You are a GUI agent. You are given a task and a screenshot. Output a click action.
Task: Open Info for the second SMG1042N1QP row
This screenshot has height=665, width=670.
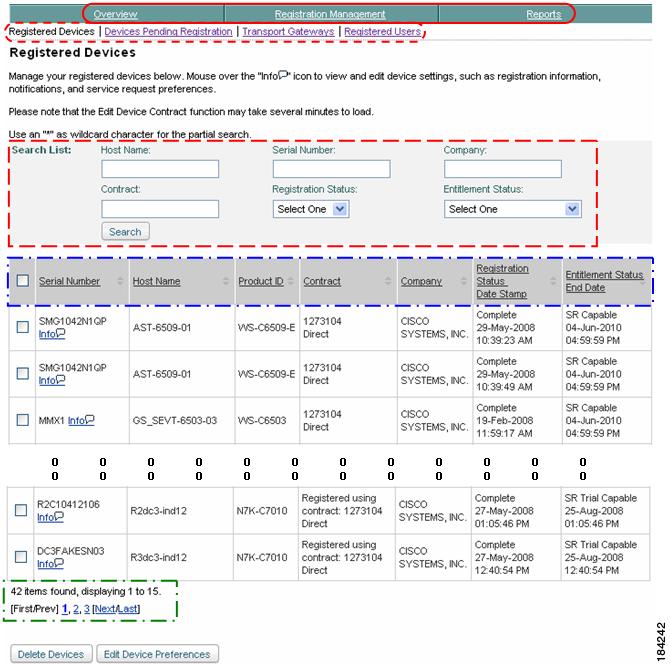point(52,380)
